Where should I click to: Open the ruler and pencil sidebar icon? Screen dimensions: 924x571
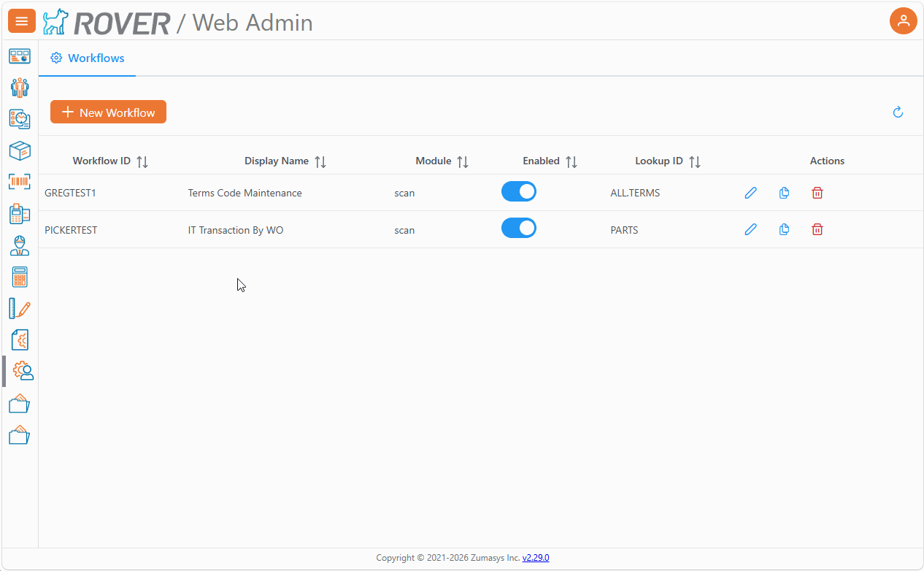click(x=20, y=308)
